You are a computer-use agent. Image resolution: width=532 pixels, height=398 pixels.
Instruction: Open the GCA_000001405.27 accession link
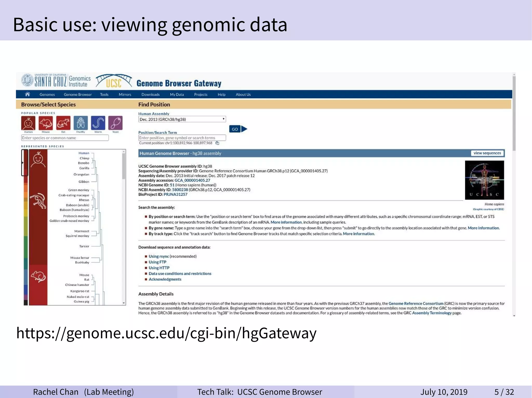pos(192,180)
